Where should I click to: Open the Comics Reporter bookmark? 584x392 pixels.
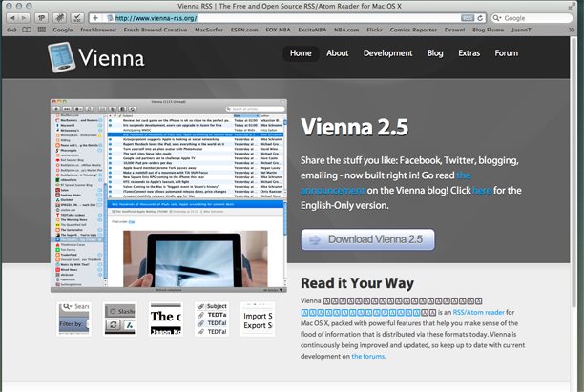point(413,30)
